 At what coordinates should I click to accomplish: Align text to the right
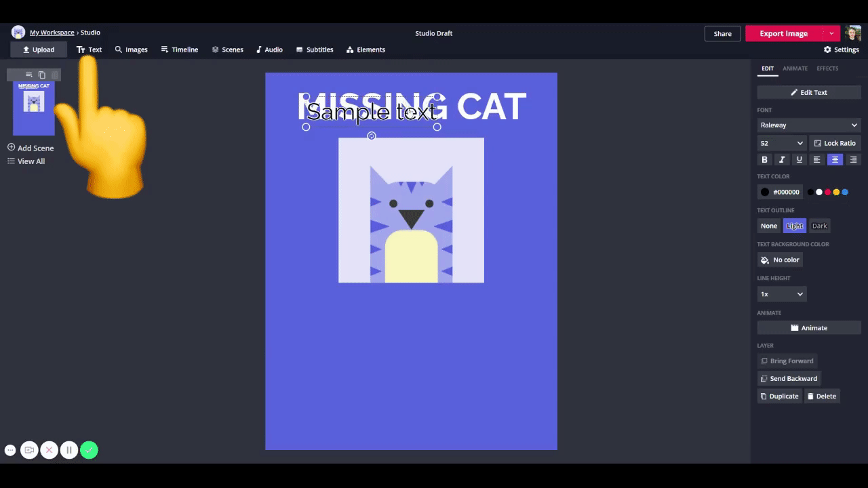853,160
